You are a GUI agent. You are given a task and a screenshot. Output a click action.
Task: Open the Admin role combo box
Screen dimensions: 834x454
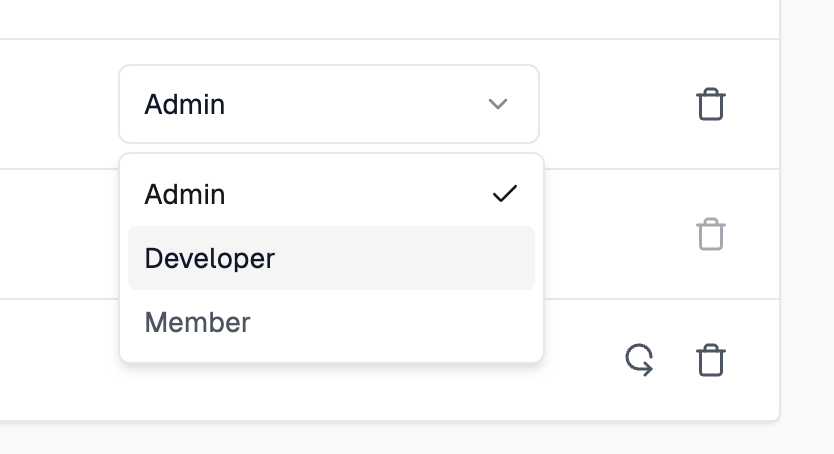pyautogui.click(x=329, y=104)
